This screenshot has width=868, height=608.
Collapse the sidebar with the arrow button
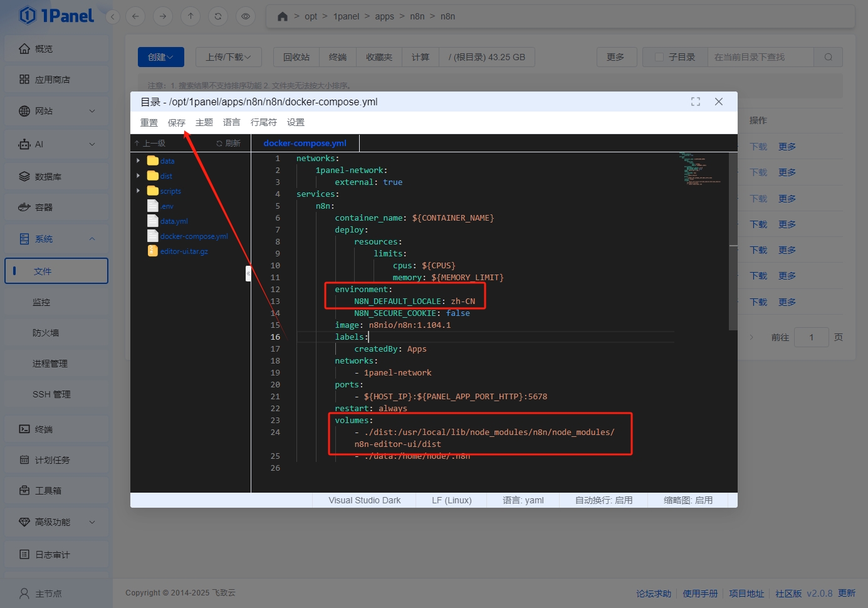coord(113,16)
